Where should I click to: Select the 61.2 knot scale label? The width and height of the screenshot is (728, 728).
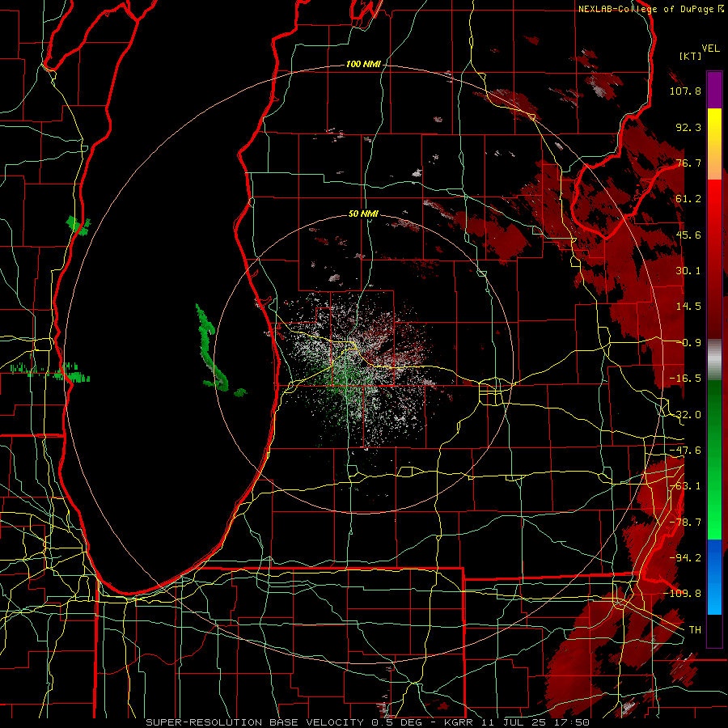point(688,199)
